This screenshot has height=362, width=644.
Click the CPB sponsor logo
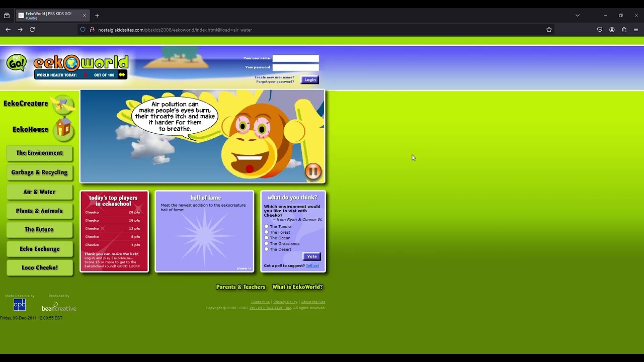click(x=20, y=305)
